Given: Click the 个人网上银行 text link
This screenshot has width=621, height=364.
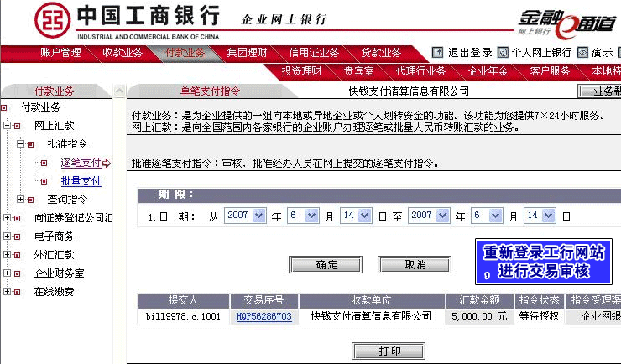Looking at the screenshot, I should pos(541,53).
